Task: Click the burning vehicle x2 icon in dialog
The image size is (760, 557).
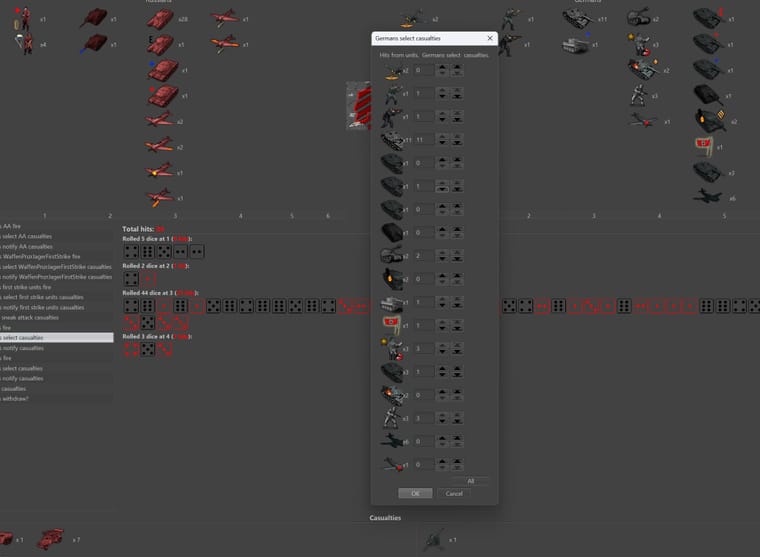Action: [394, 395]
